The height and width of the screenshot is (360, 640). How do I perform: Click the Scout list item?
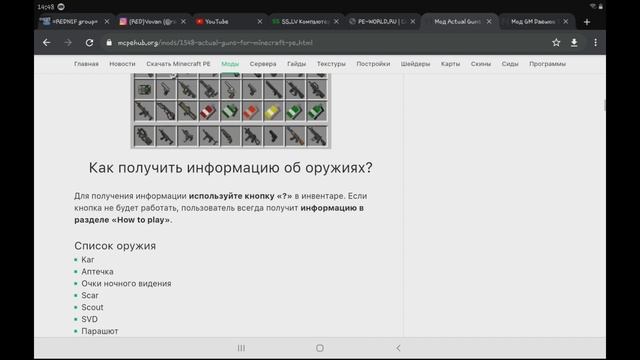click(92, 307)
